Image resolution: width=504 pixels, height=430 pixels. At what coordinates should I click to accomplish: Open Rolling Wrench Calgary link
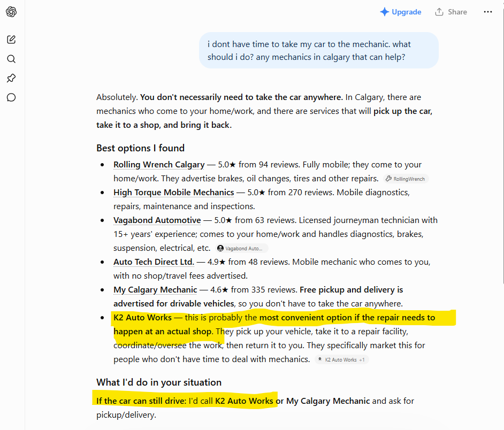coord(159,165)
